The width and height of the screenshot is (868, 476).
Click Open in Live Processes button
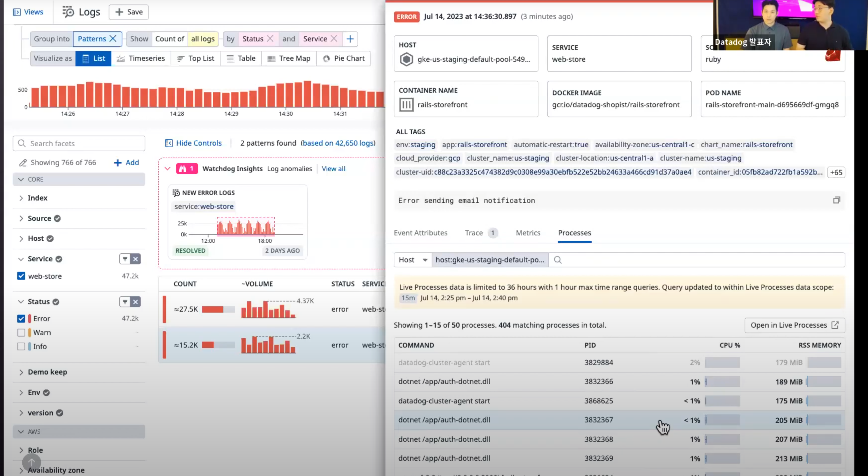coord(795,325)
